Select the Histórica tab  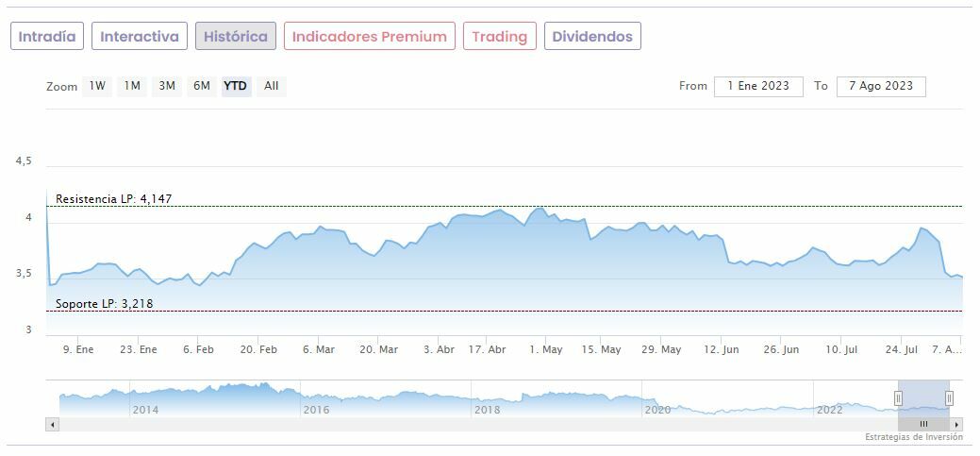(236, 37)
